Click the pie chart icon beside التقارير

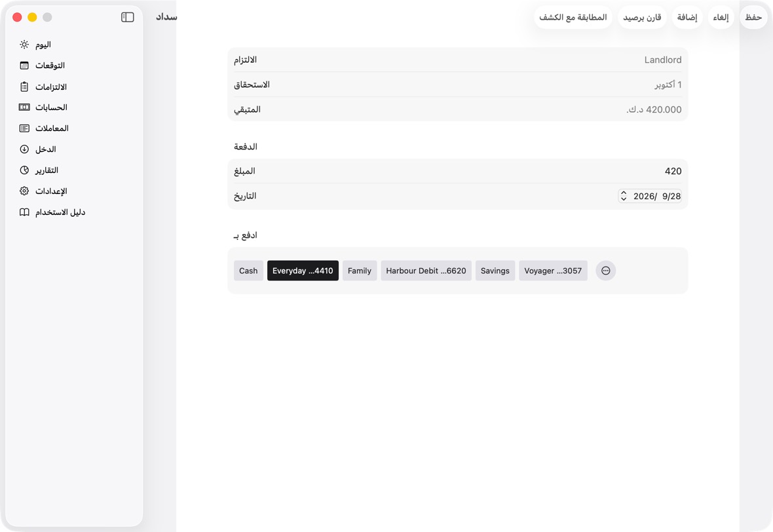tap(24, 170)
